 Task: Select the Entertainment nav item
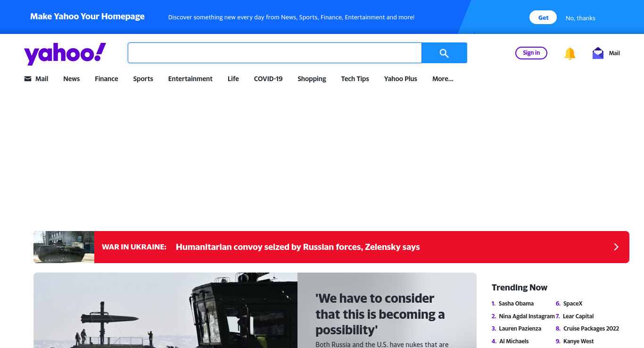pyautogui.click(x=190, y=79)
